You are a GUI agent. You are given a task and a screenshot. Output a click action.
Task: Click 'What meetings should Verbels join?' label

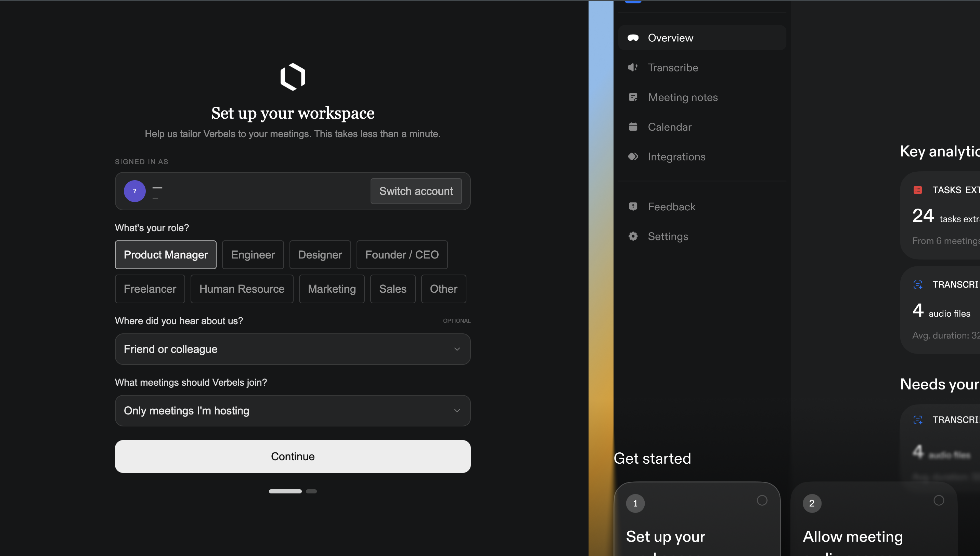(x=191, y=382)
